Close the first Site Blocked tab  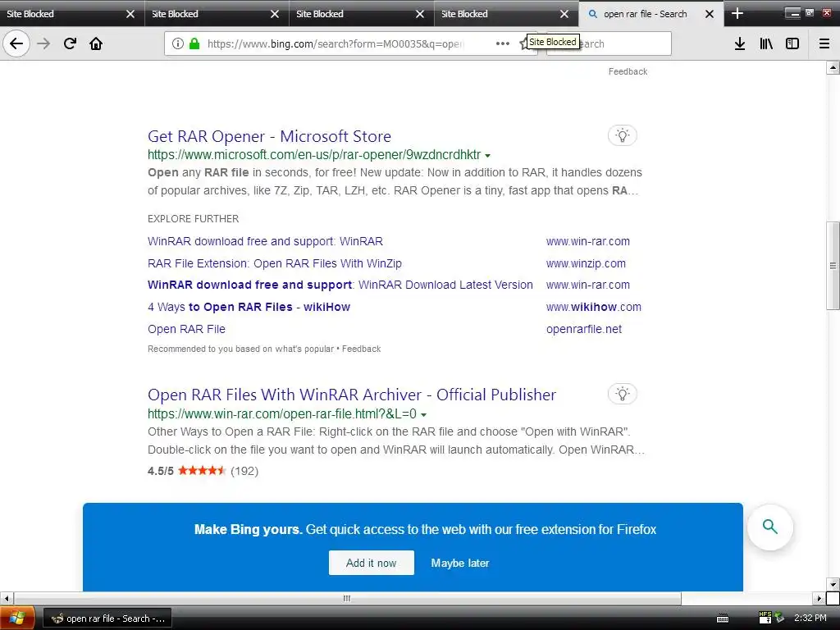(x=130, y=14)
